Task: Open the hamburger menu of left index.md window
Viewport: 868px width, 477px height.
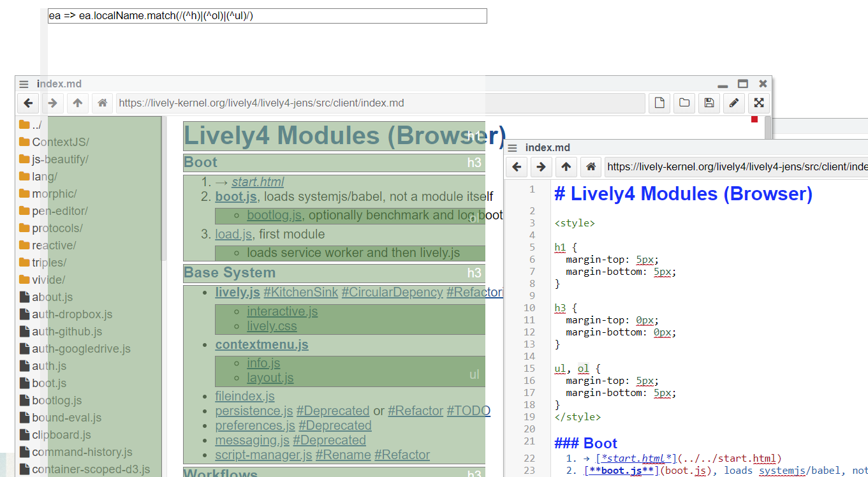Action: 24,84
